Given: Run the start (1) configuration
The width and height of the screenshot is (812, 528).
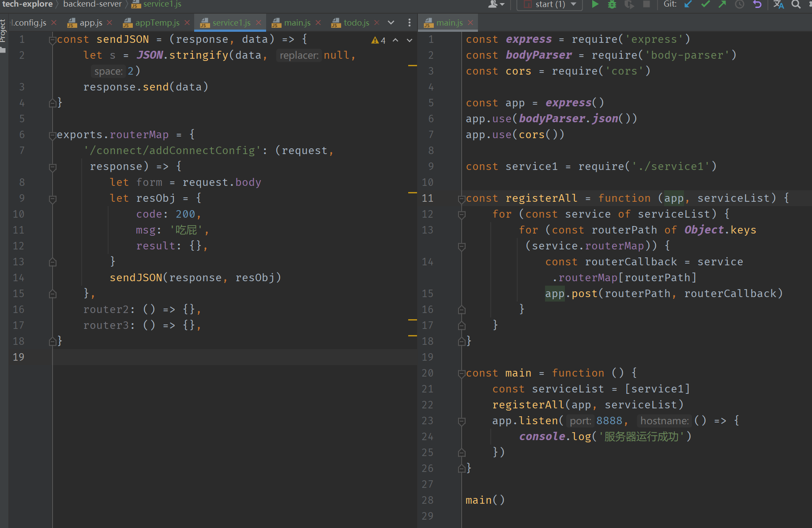Looking at the screenshot, I should (x=595, y=4).
